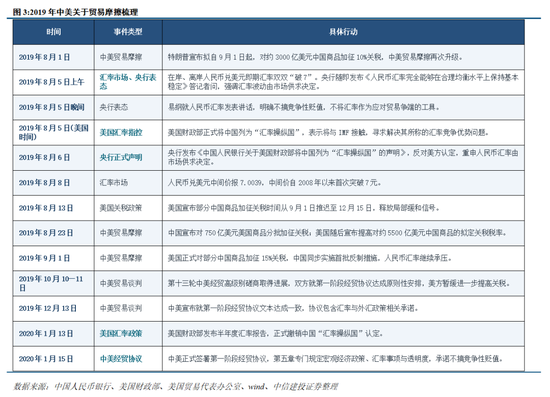Click the 具体行动 column header
The width and height of the screenshot is (550, 397).
point(343,32)
